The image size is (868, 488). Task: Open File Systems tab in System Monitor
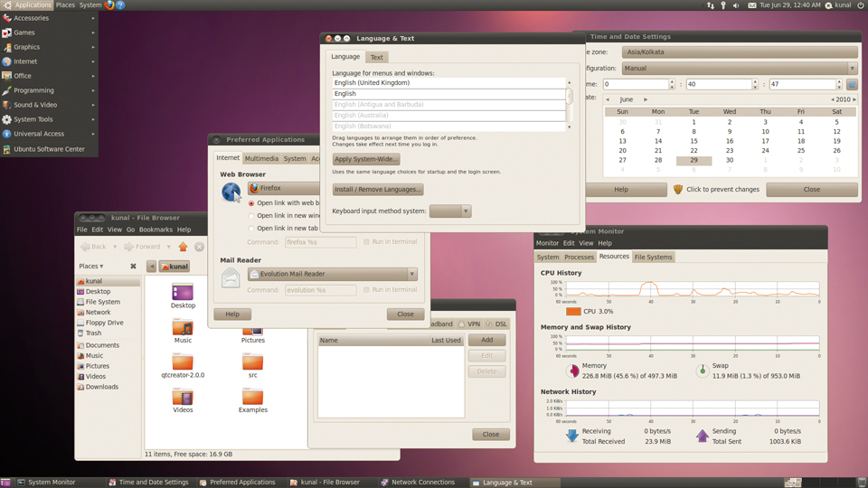click(x=653, y=258)
